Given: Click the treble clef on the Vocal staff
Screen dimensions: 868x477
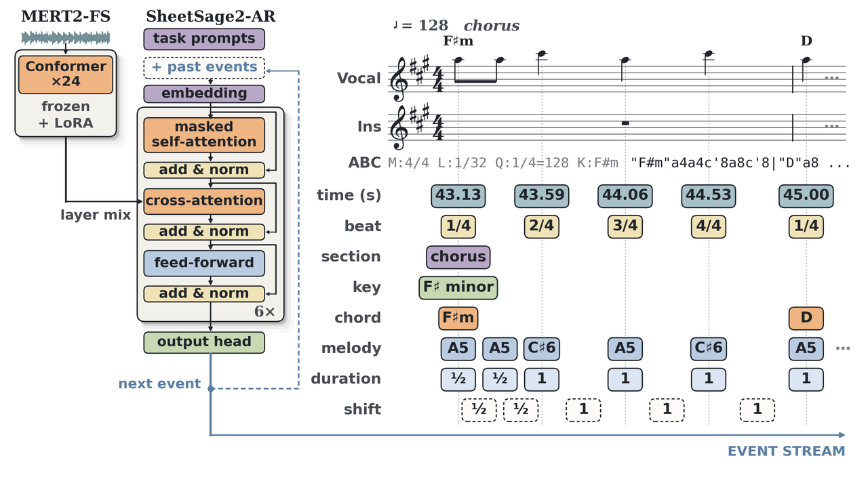Looking at the screenshot, I should (399, 79).
